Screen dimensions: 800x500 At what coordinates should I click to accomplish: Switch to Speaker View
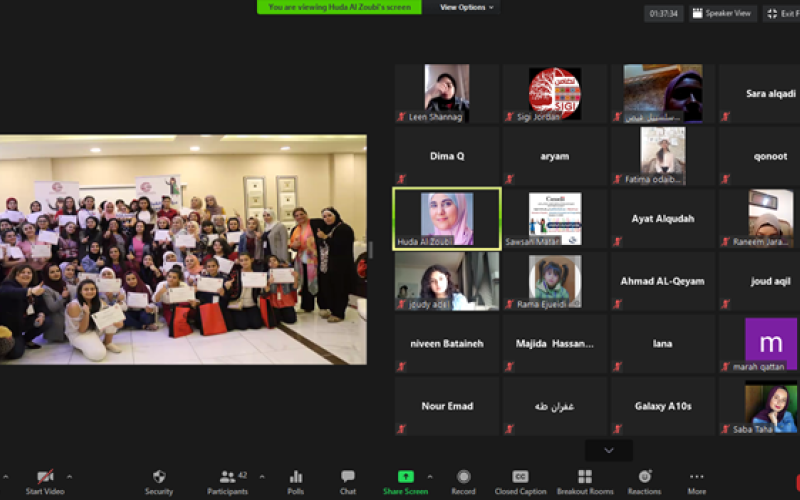point(722,14)
